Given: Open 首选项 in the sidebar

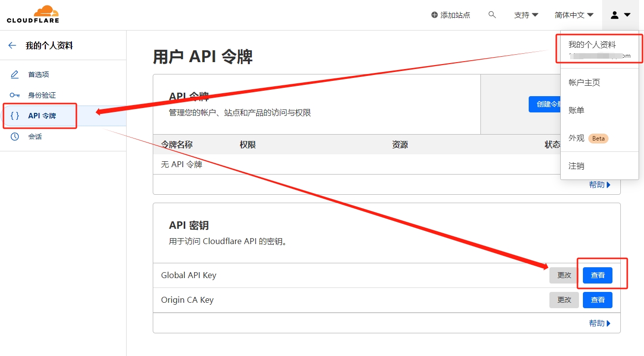Looking at the screenshot, I should point(38,74).
